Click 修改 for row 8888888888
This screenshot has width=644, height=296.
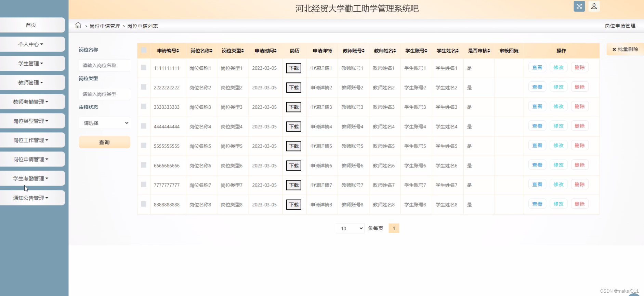coord(558,204)
